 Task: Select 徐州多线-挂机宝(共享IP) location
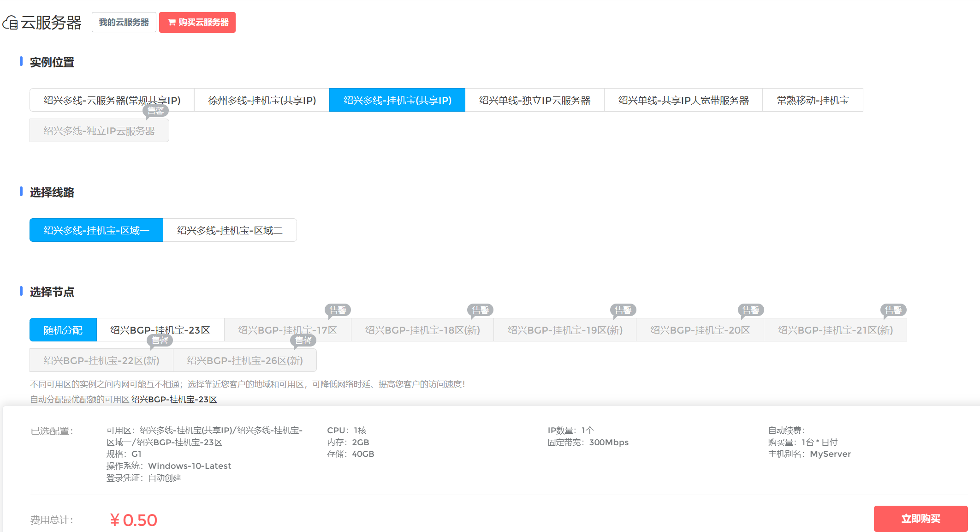click(261, 100)
